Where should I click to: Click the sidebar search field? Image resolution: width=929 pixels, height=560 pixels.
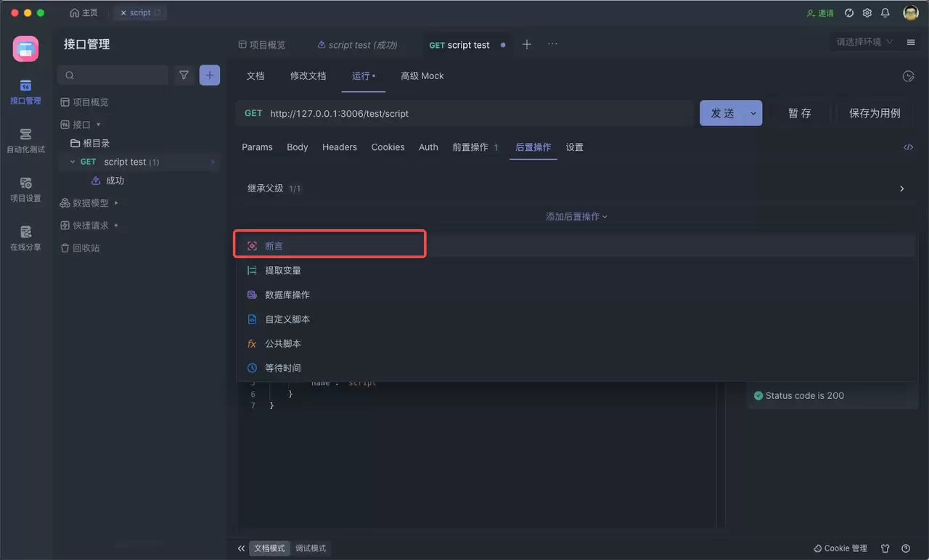[x=113, y=75]
